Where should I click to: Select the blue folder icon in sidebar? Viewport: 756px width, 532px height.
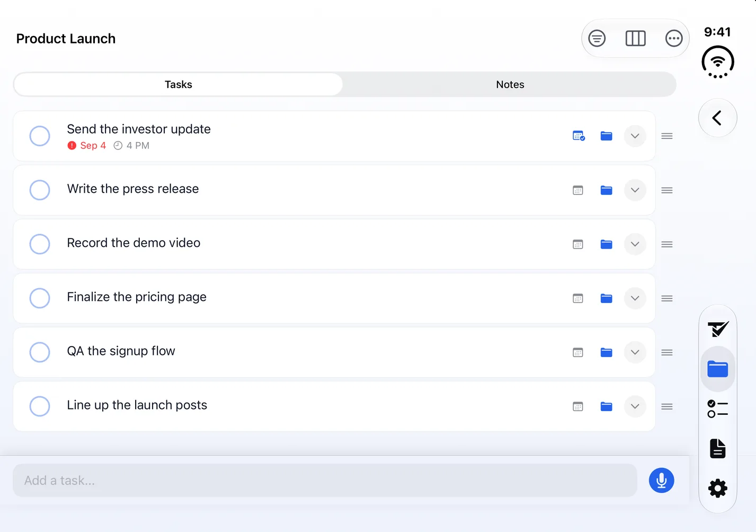pyautogui.click(x=718, y=369)
